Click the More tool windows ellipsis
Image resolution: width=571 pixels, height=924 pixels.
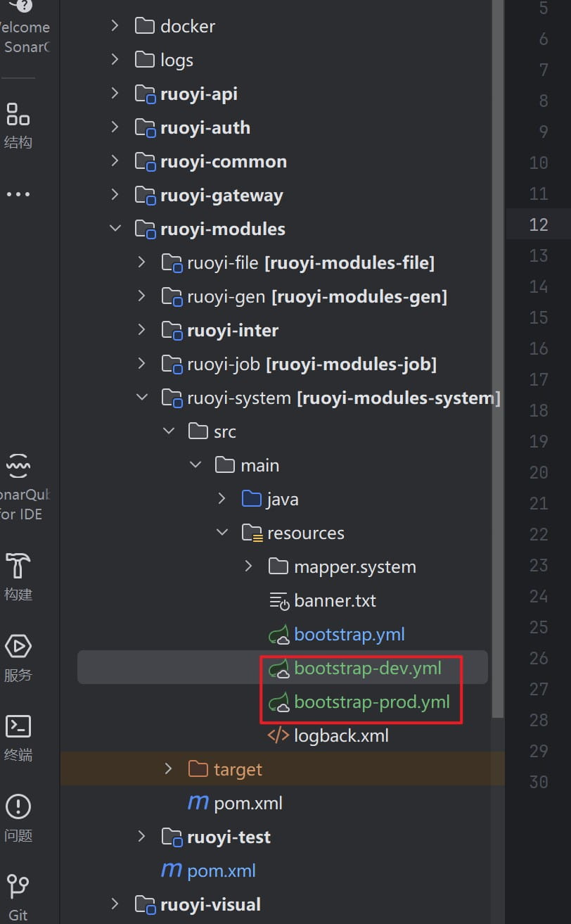click(x=18, y=194)
